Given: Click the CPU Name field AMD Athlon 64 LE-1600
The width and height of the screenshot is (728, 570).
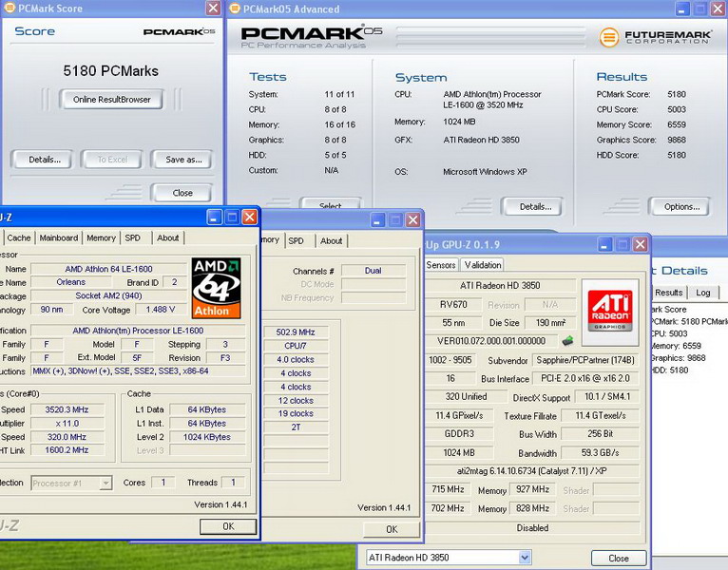Looking at the screenshot, I should pos(108,269).
